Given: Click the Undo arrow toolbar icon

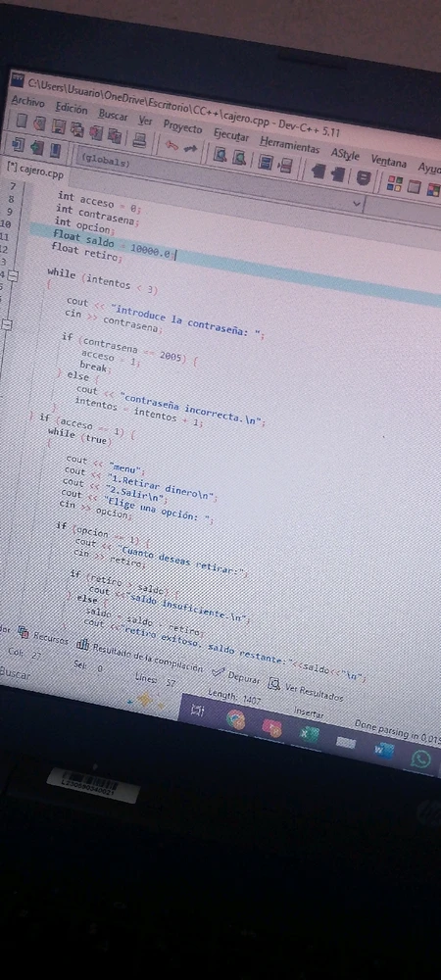Looking at the screenshot, I should 171,144.
